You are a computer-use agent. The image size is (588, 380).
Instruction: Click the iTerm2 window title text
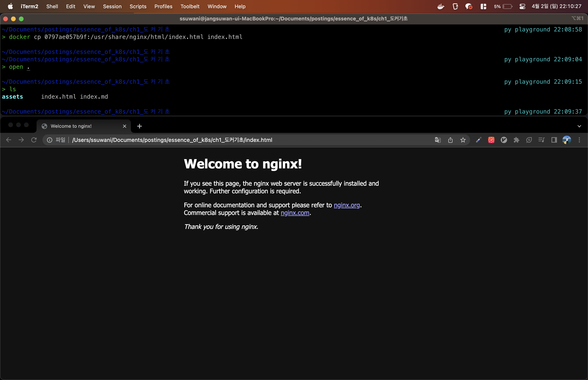(293, 19)
